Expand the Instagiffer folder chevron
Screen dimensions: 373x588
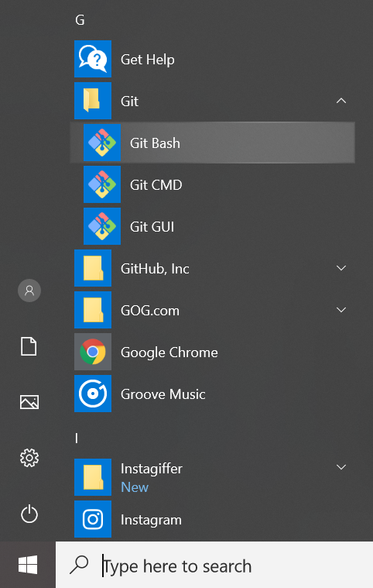click(x=341, y=467)
